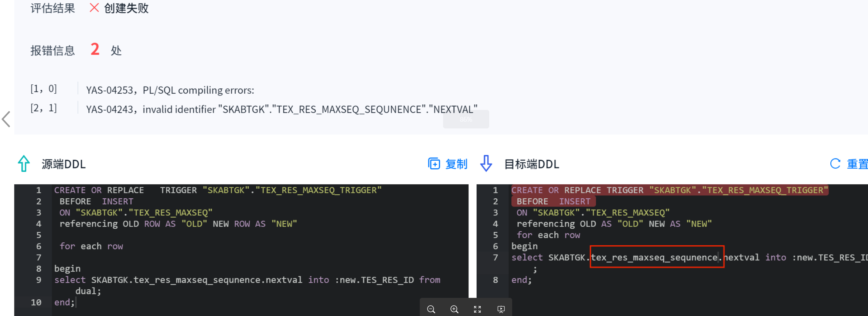
Task: Select the YAS-04253 compiling errors row
Action: (x=170, y=90)
